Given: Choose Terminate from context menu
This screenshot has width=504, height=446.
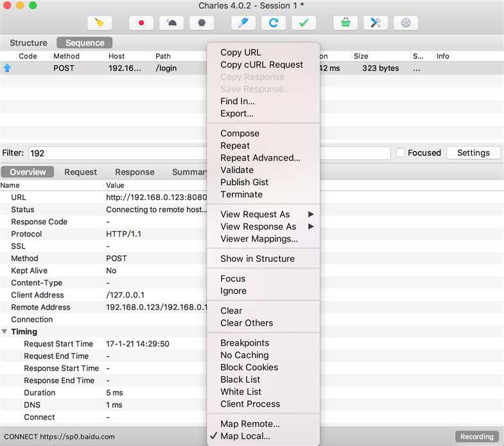Looking at the screenshot, I should [263, 194].
